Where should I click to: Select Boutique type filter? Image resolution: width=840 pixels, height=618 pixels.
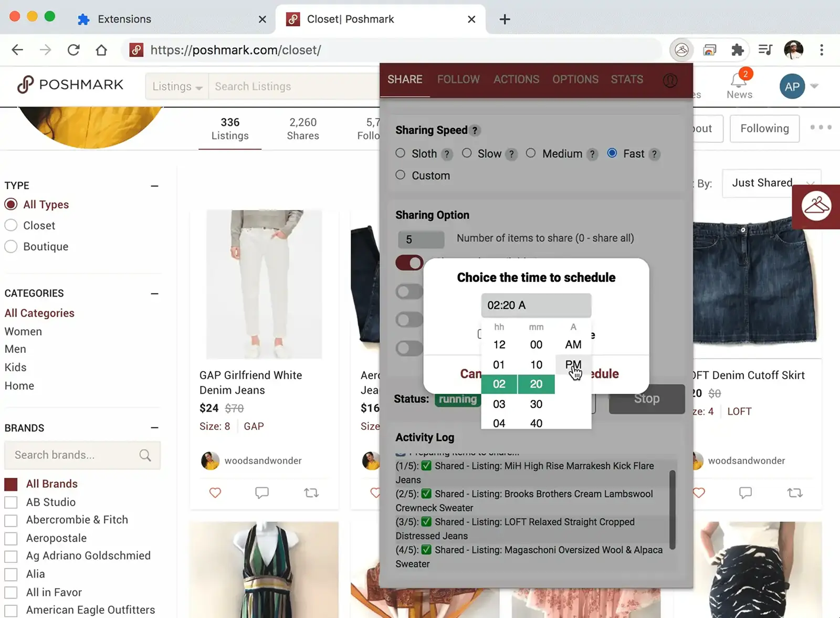pos(11,246)
